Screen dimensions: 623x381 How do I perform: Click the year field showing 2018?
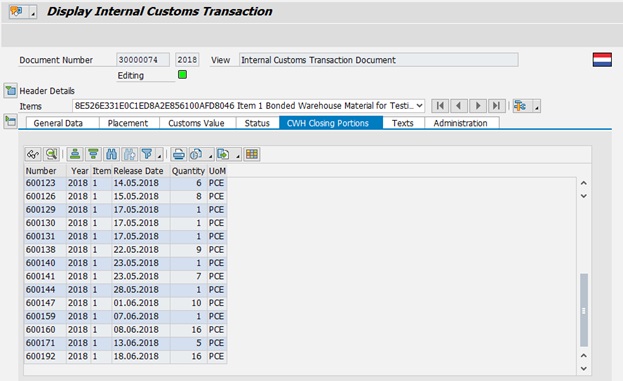(x=187, y=60)
